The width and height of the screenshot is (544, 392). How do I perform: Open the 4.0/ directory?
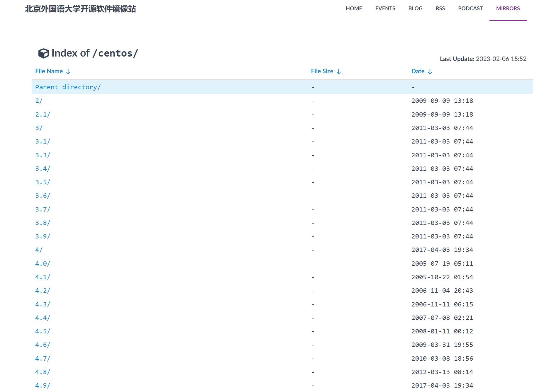pyautogui.click(x=43, y=264)
